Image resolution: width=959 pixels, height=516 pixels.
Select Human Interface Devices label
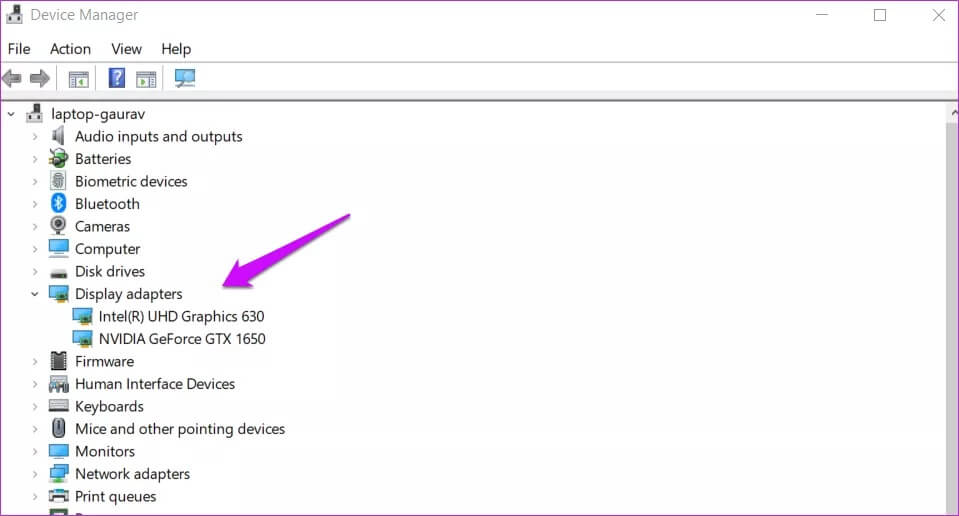[x=155, y=384]
